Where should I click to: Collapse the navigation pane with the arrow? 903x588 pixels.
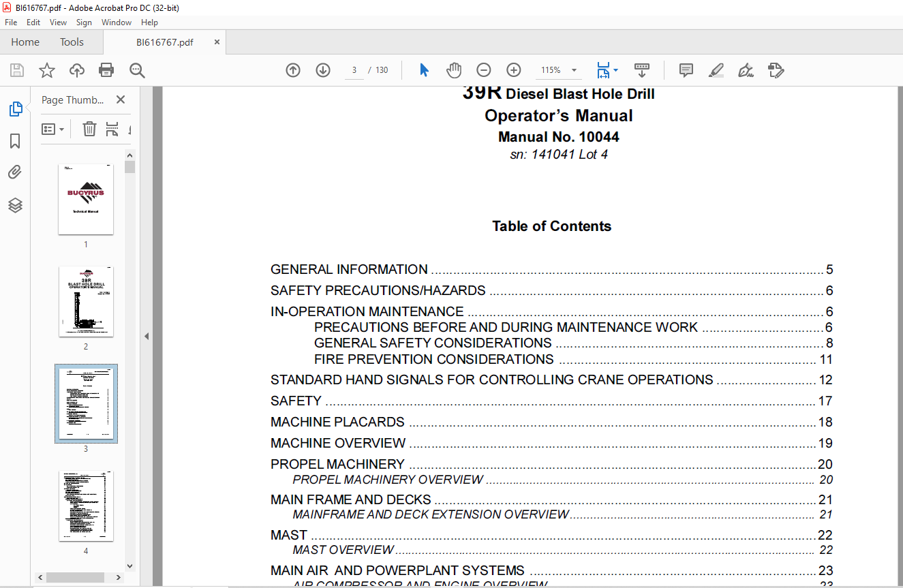(x=147, y=337)
